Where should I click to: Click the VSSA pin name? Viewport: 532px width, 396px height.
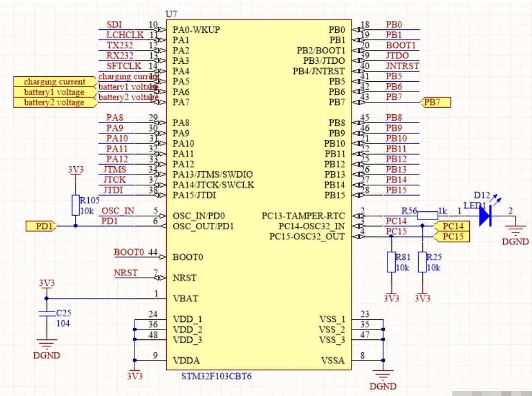(333, 361)
